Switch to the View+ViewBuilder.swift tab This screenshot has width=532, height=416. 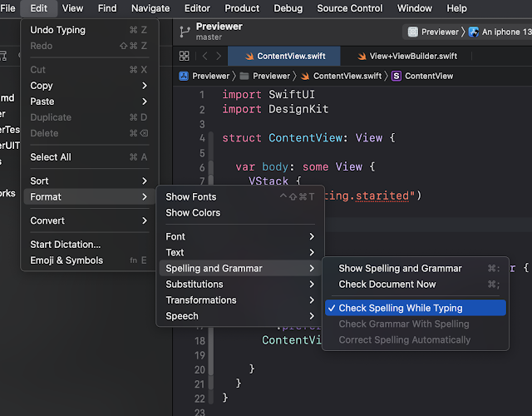tap(407, 56)
